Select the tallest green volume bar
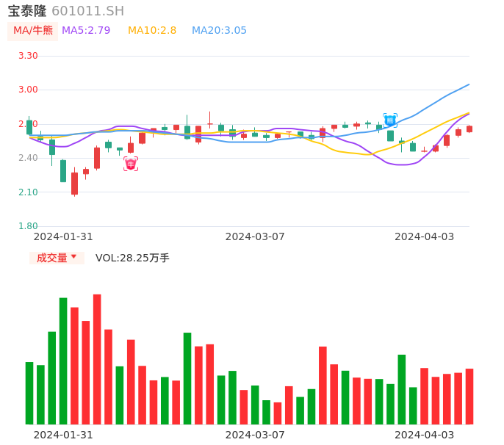 tap(63, 361)
